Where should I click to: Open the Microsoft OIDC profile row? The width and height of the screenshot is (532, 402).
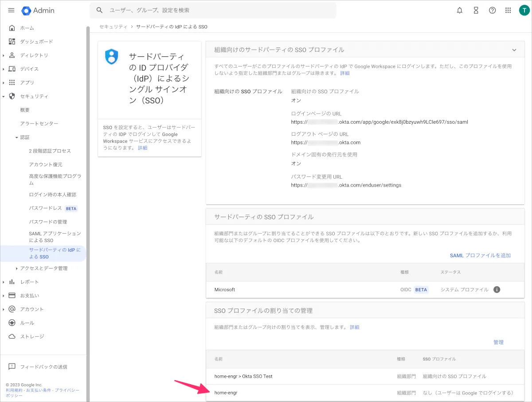pos(225,289)
